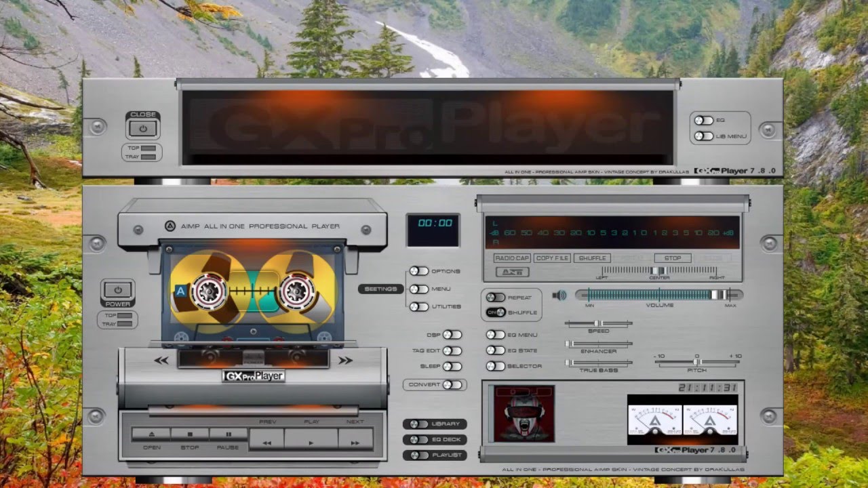This screenshot has height=488, width=868.
Task: Click the POWER button on the cassette deck
Action: click(117, 290)
